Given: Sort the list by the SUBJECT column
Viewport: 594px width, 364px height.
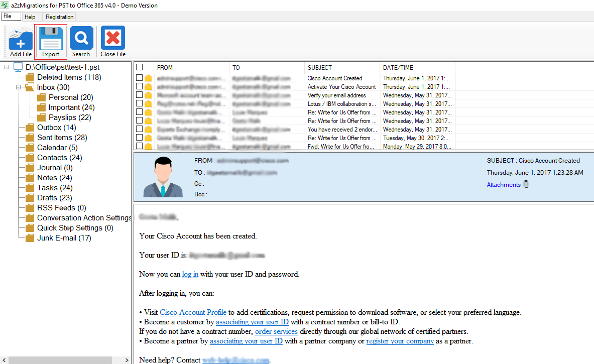Looking at the screenshot, I should [x=342, y=67].
